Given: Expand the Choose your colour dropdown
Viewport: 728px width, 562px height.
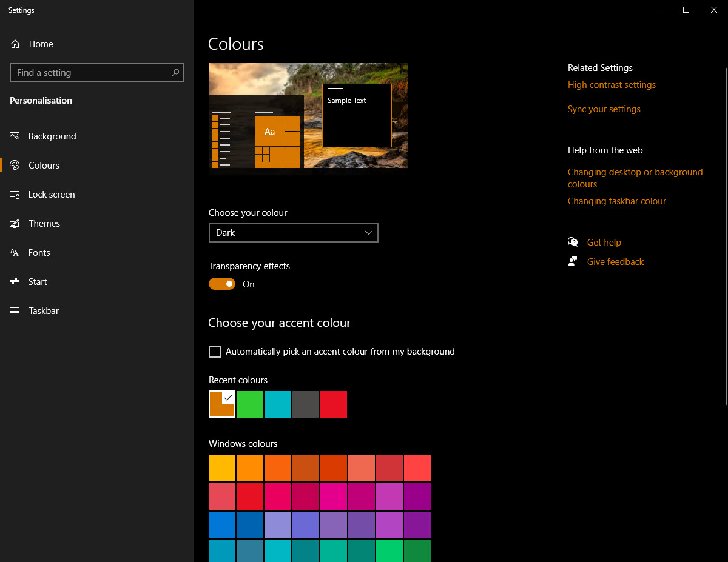Looking at the screenshot, I should [x=293, y=233].
